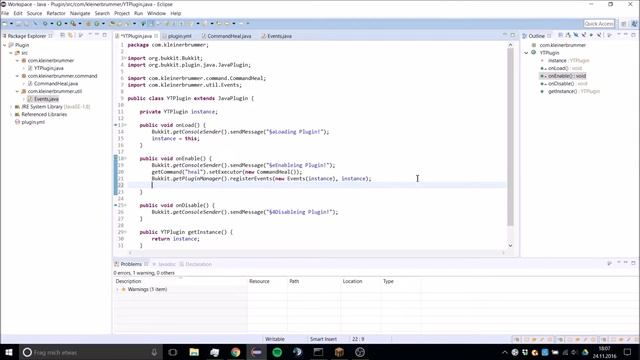
Task: Click the Open Perspective icon
Action: click(623, 24)
